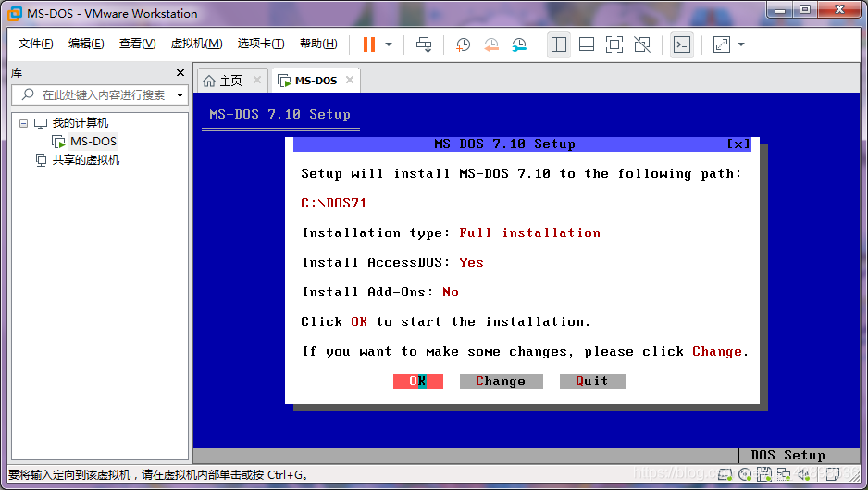Maximize the VMware Workstation window
This screenshot has width=868, height=490.
805,9
